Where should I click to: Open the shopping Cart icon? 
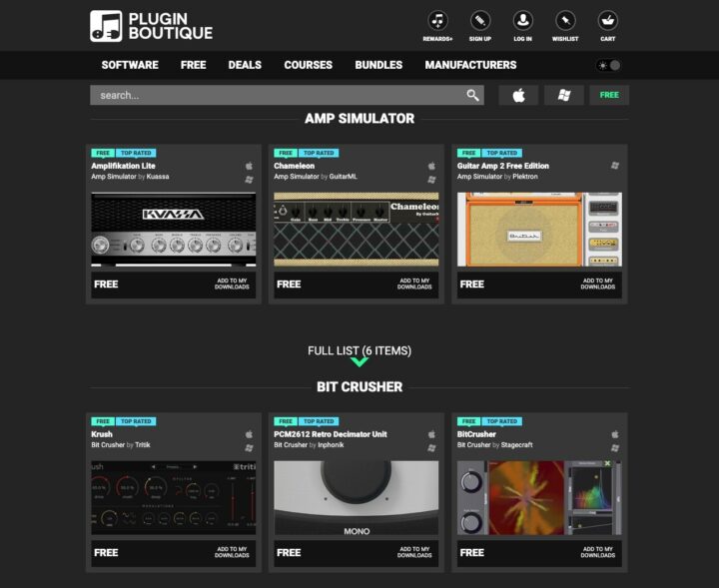pyautogui.click(x=607, y=21)
